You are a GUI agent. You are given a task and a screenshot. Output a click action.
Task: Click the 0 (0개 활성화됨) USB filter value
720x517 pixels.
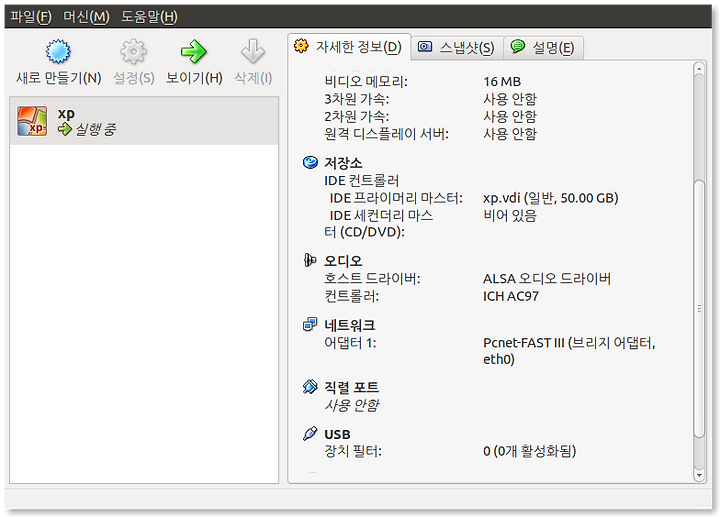(529, 451)
